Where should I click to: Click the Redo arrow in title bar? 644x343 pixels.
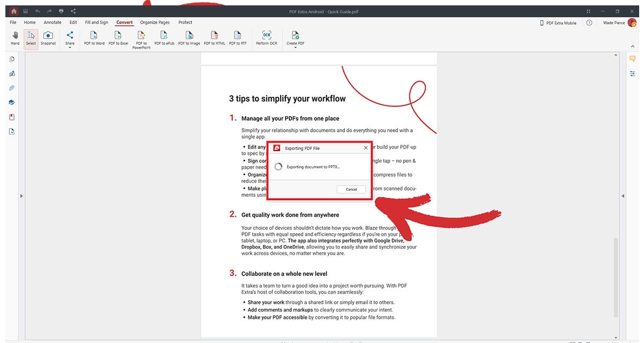pos(49,11)
